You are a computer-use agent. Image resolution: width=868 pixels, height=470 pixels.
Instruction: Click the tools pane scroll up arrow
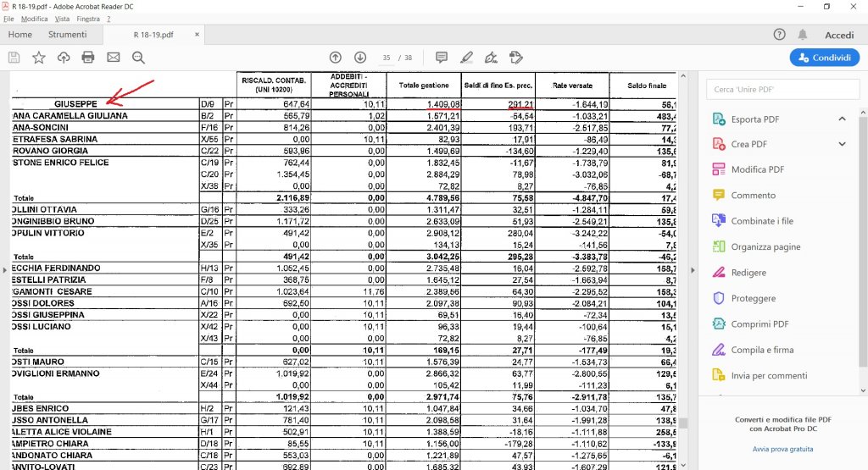pyautogui.click(x=863, y=113)
